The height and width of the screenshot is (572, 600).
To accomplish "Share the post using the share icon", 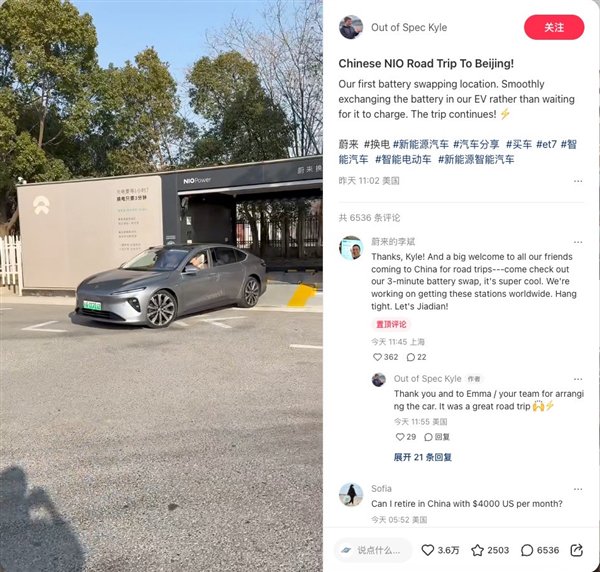I will click(576, 550).
